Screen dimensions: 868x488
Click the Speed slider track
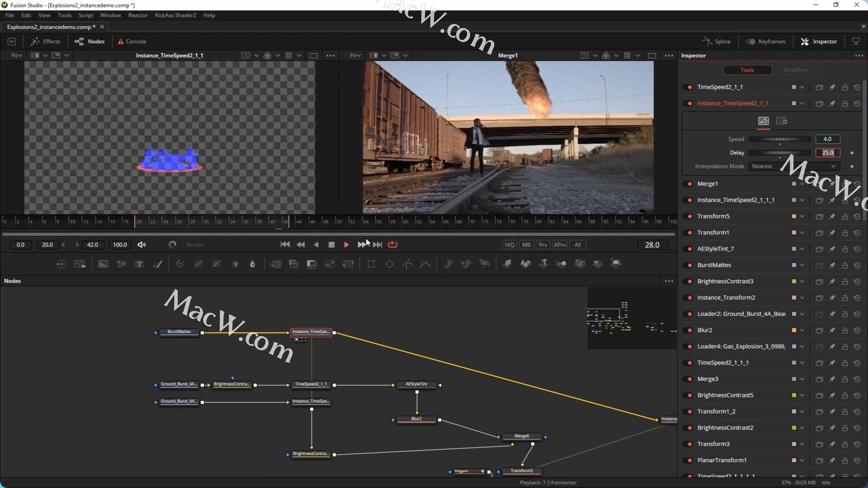point(780,139)
